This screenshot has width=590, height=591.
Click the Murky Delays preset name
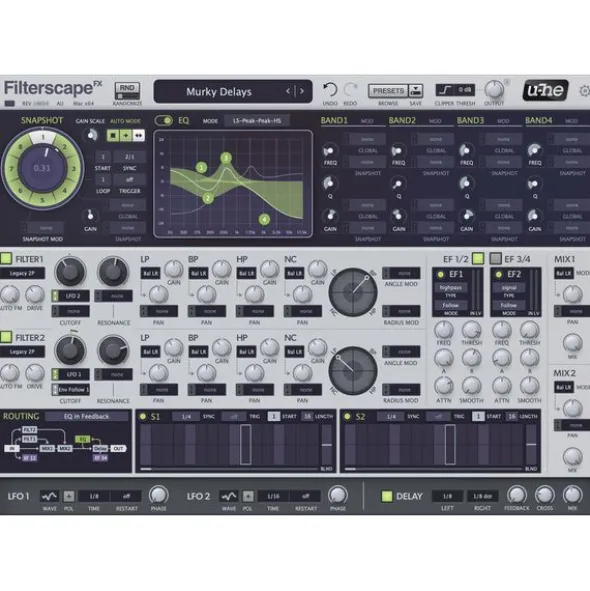(x=219, y=92)
